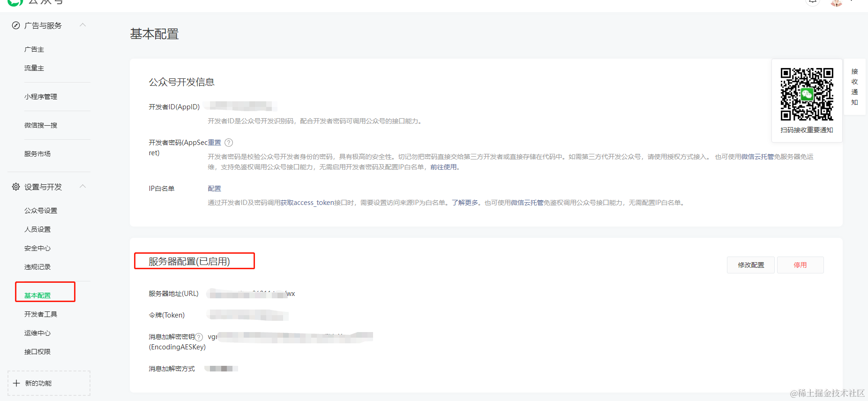Click the 新的功能 add button
The height and width of the screenshot is (401, 868).
pos(49,383)
